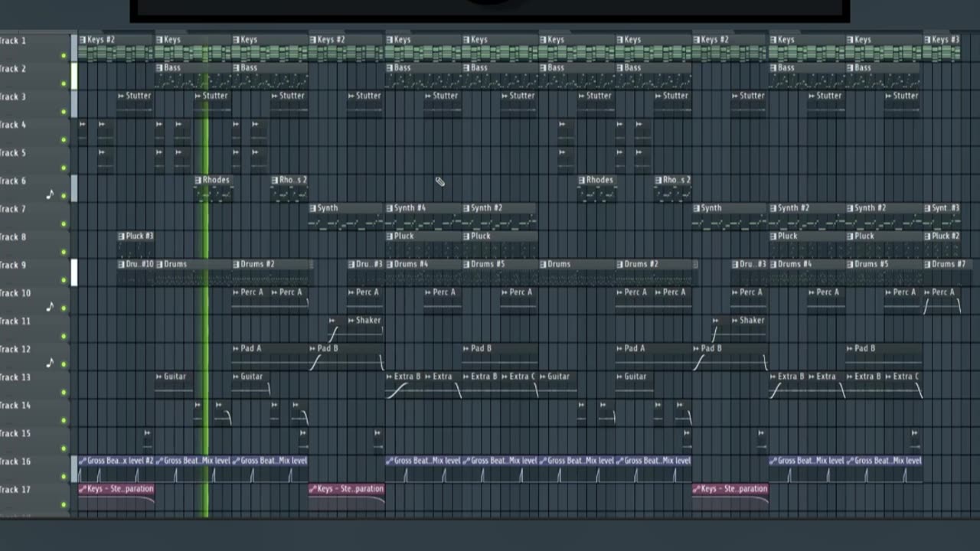
Task: Select the Track 4 header label
Action: [13, 126]
